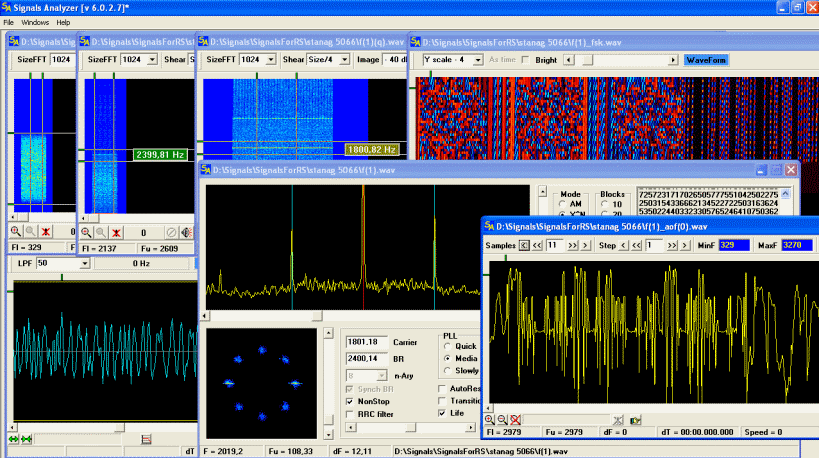Click zoom-in magnifier above Fl = 2137
Image resolution: width=819 pixels, height=458 pixels.
click(x=86, y=232)
